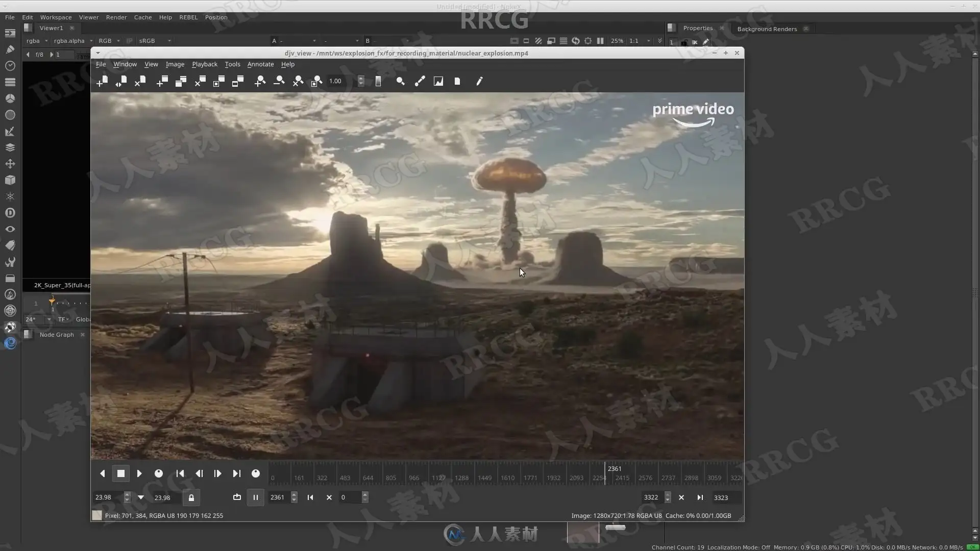
Task: Open the sRGB viewer process dropdown
Action: pos(155,41)
